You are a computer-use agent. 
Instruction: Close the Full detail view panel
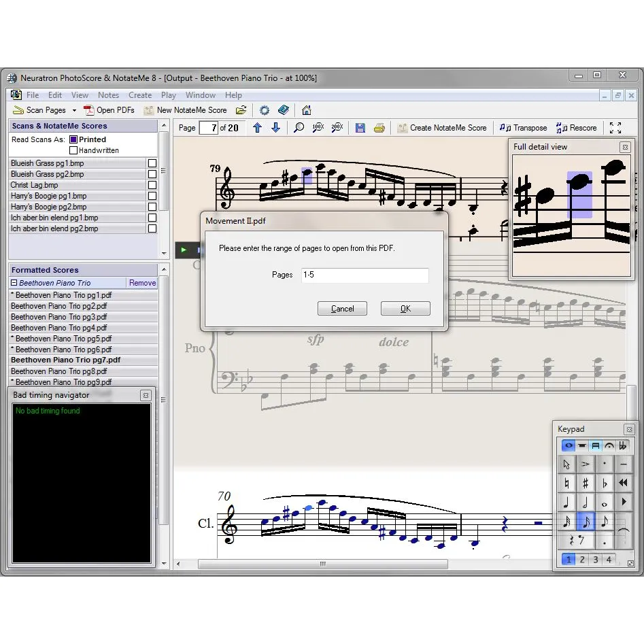pos(625,147)
